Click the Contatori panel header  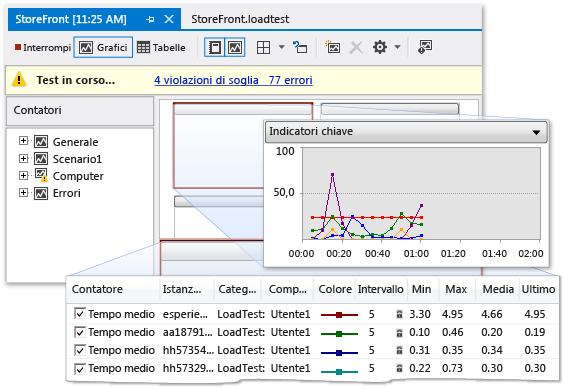(x=80, y=110)
